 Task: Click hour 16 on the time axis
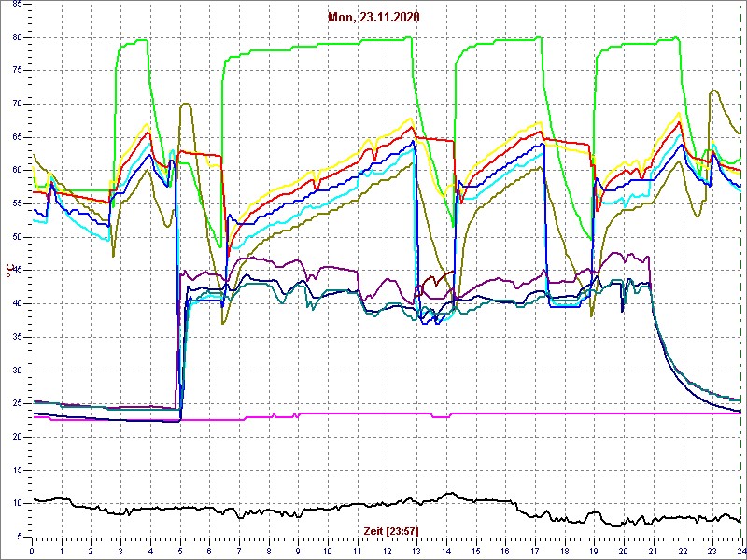(x=504, y=551)
